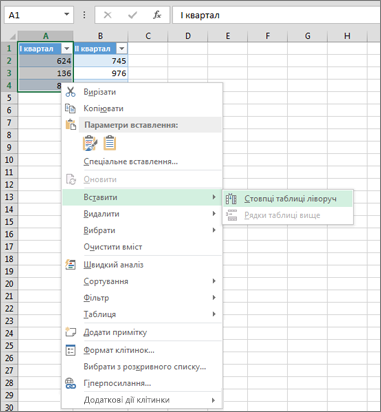Click the Формат клітинок icon
The width and height of the screenshot is (381, 412).
click(71, 350)
